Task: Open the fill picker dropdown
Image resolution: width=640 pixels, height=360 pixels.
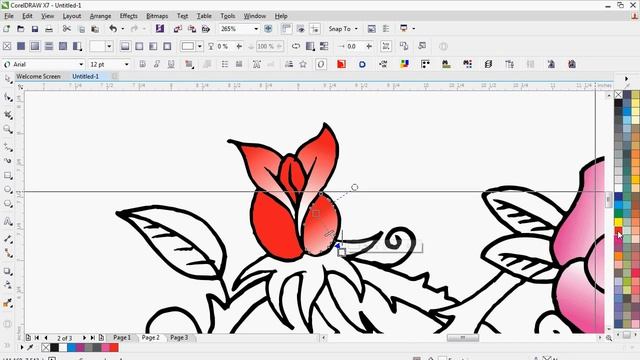Action: [x=109, y=46]
